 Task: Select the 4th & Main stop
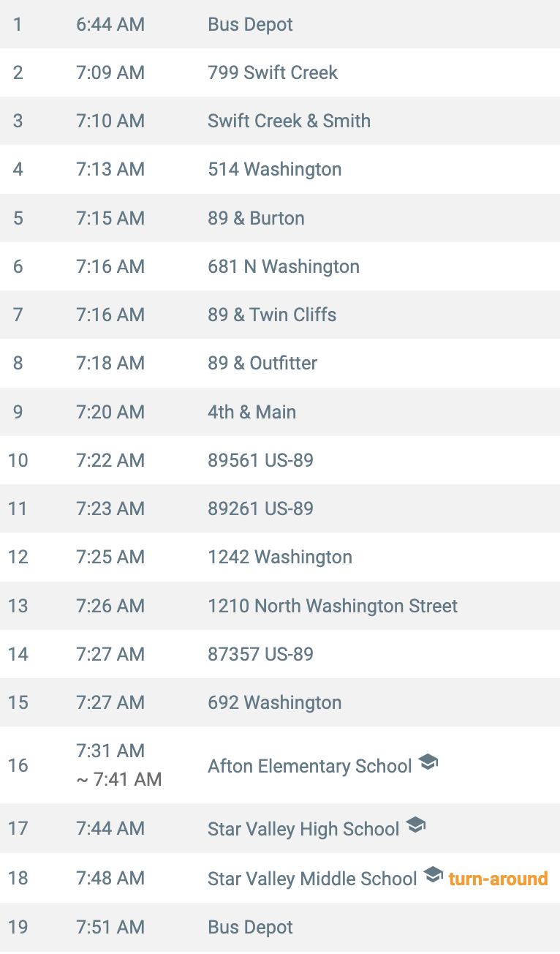(x=280, y=412)
